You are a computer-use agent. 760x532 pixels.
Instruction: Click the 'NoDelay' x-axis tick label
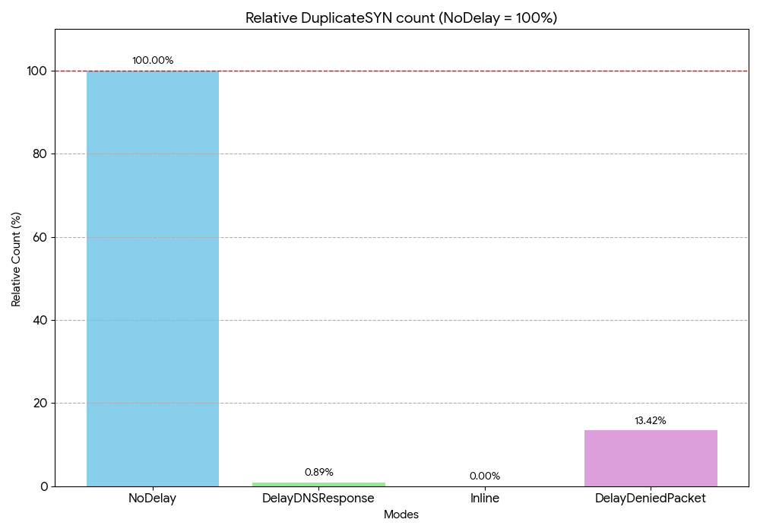tap(153, 498)
